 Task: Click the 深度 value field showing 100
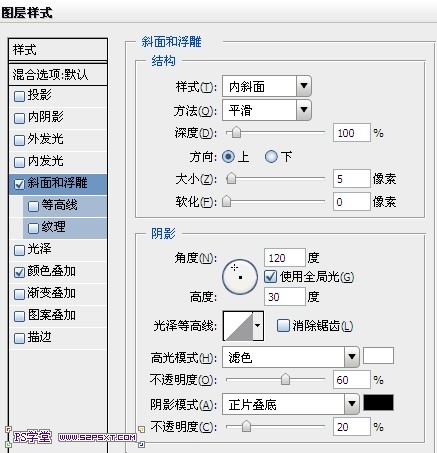[352, 133]
